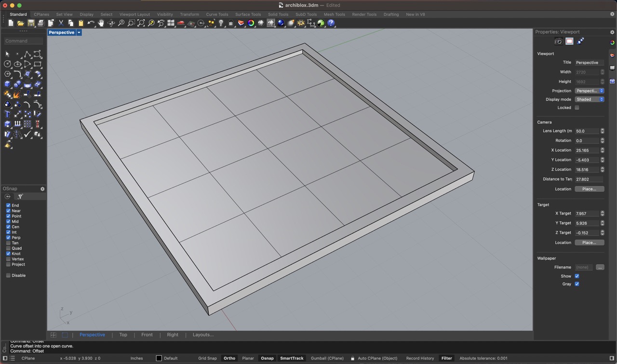
Task: Open the Surface Tools tab
Action: pyautogui.click(x=248, y=14)
